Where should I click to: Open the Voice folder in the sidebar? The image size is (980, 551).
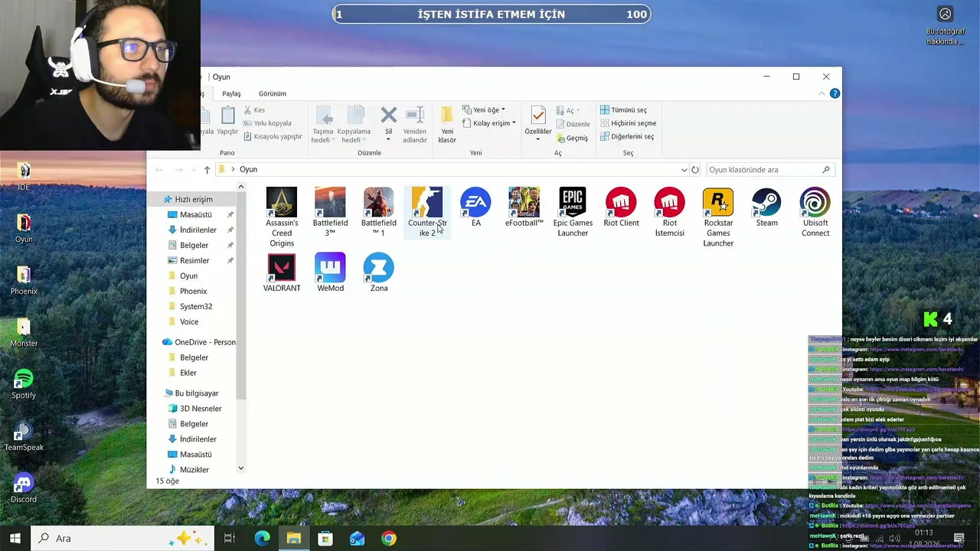pos(189,321)
